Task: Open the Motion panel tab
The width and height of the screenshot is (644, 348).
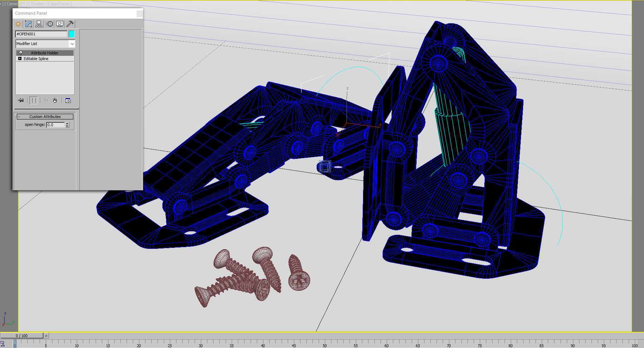Action: (x=50, y=24)
